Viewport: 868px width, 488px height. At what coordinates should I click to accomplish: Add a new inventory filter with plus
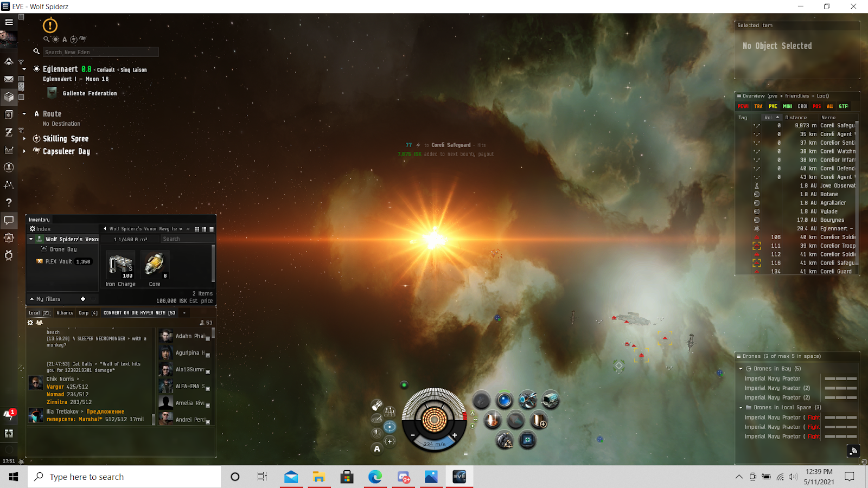[x=83, y=299]
